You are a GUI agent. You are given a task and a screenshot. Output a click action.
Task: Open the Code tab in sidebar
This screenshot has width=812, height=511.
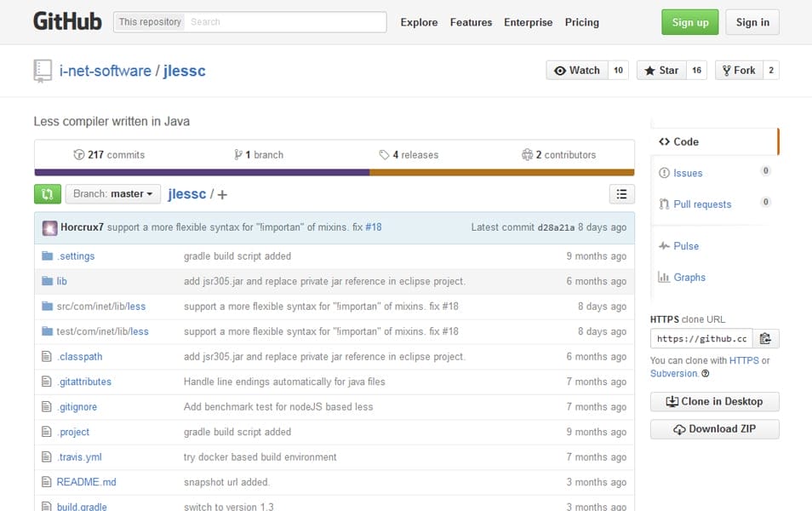pyautogui.click(x=715, y=141)
